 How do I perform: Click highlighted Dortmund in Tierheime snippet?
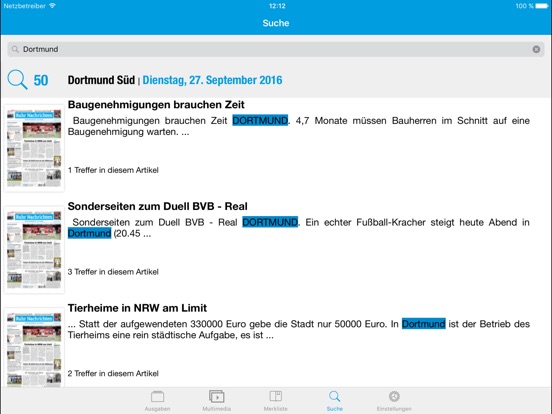tap(424, 324)
